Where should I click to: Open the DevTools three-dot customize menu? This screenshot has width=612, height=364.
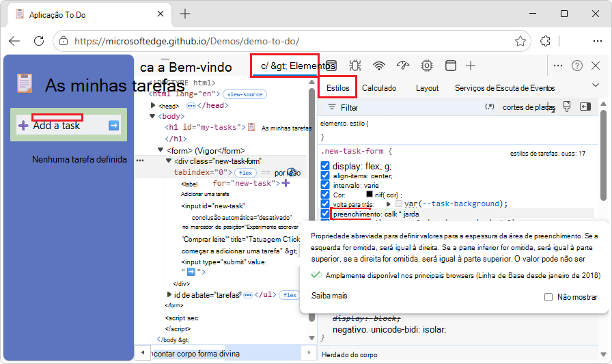558,66
